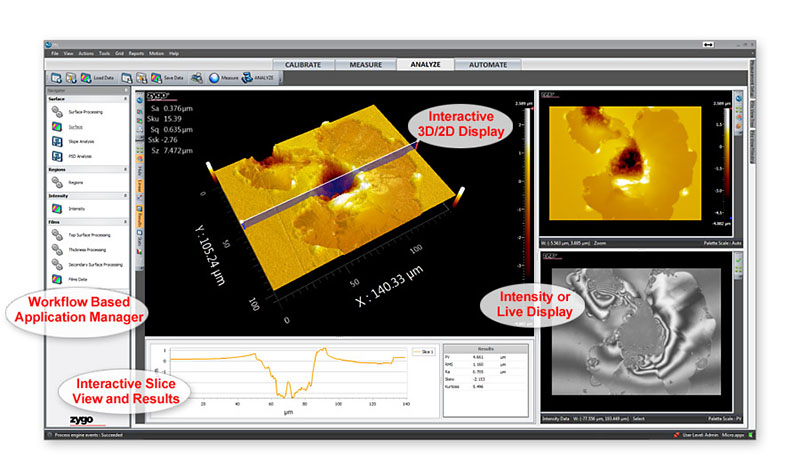Open Thickness Processing under Films
Screen dimensions: 800x476
[x=87, y=250]
